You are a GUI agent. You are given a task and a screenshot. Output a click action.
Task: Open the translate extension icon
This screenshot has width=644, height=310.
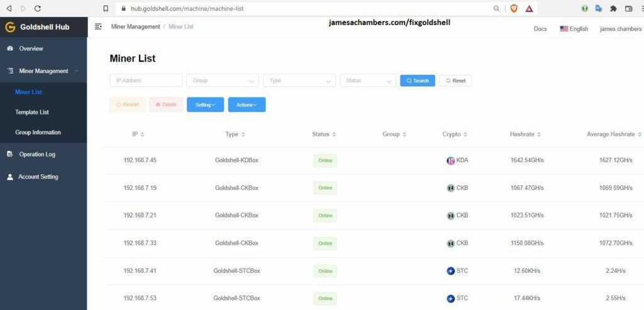point(599,8)
